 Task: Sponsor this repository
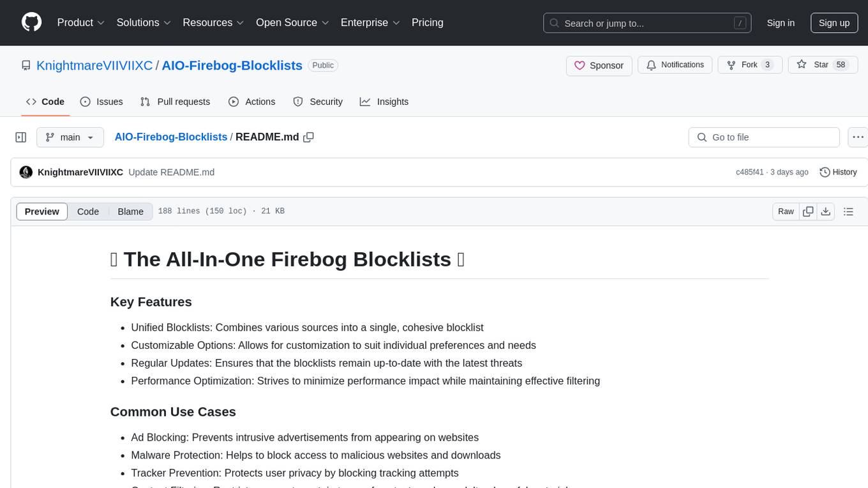[599, 66]
